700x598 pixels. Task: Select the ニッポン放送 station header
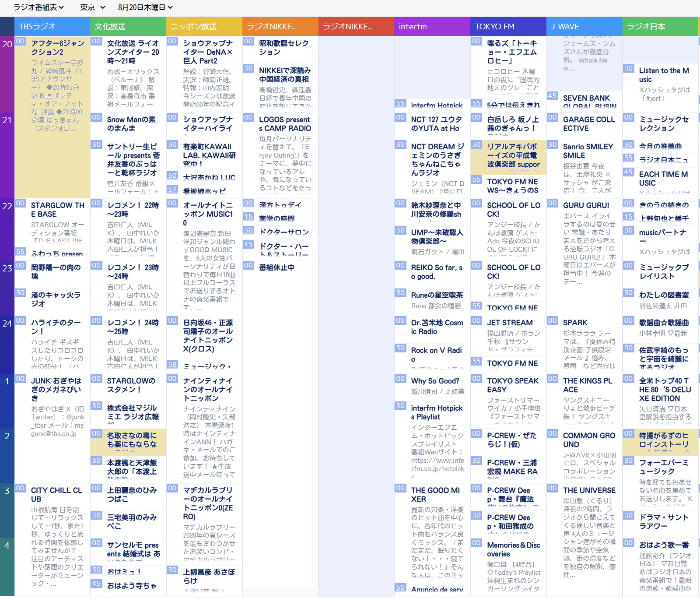pos(204,27)
